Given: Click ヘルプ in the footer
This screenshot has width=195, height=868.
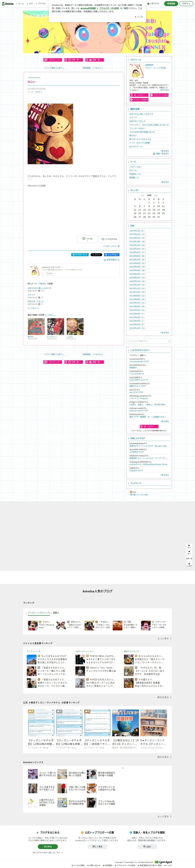Looking at the screenshot, I should coord(168,865).
